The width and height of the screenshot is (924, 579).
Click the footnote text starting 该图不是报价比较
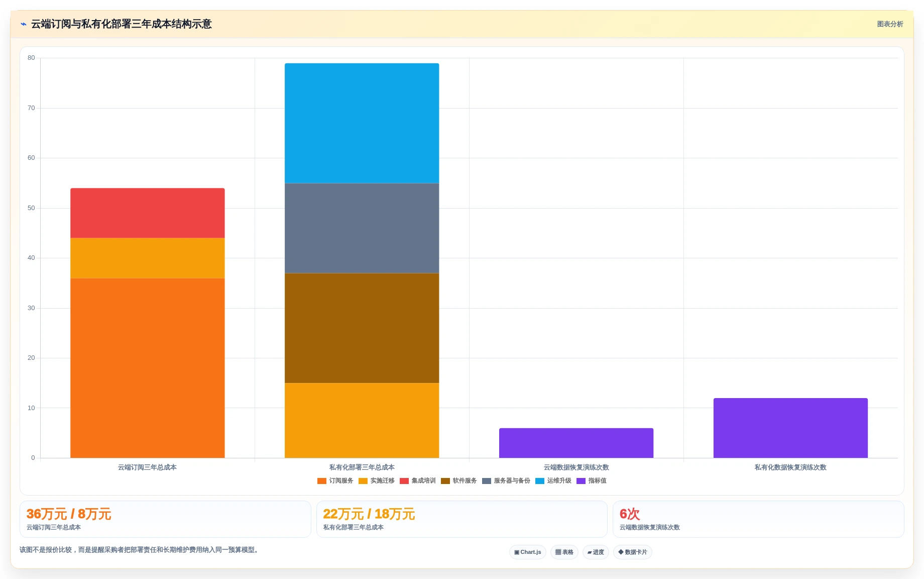tap(140, 550)
